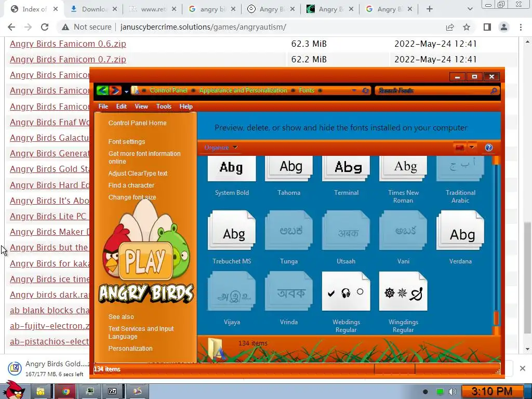This screenshot has height=399, width=532.
Task: Open the Find a character link
Action: click(x=131, y=185)
